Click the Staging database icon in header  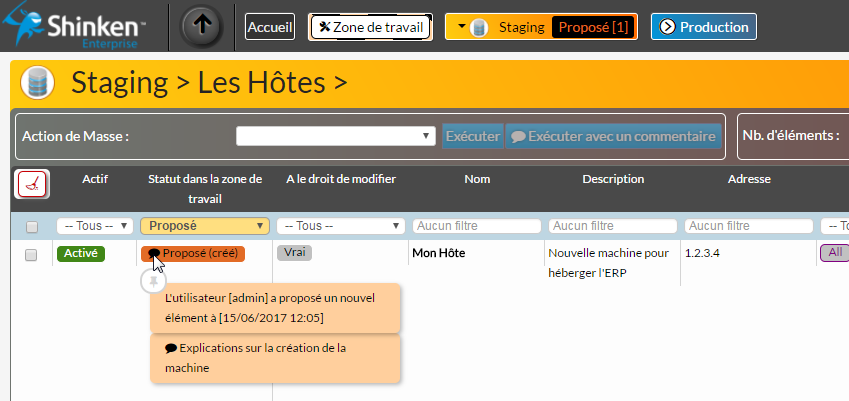(x=38, y=82)
